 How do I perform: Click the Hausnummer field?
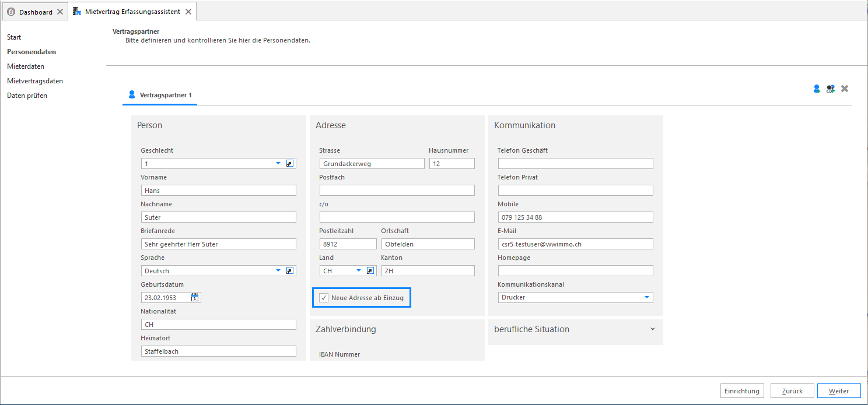click(x=452, y=164)
